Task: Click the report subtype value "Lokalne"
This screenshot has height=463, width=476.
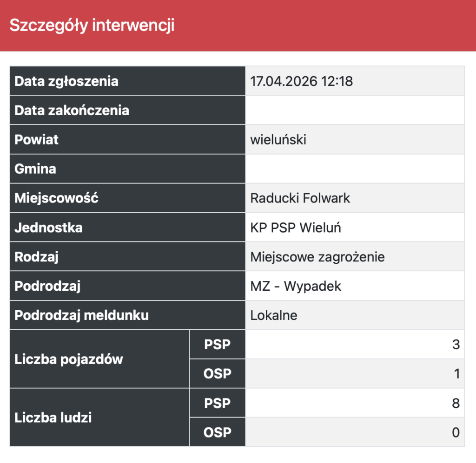Action: tap(274, 316)
